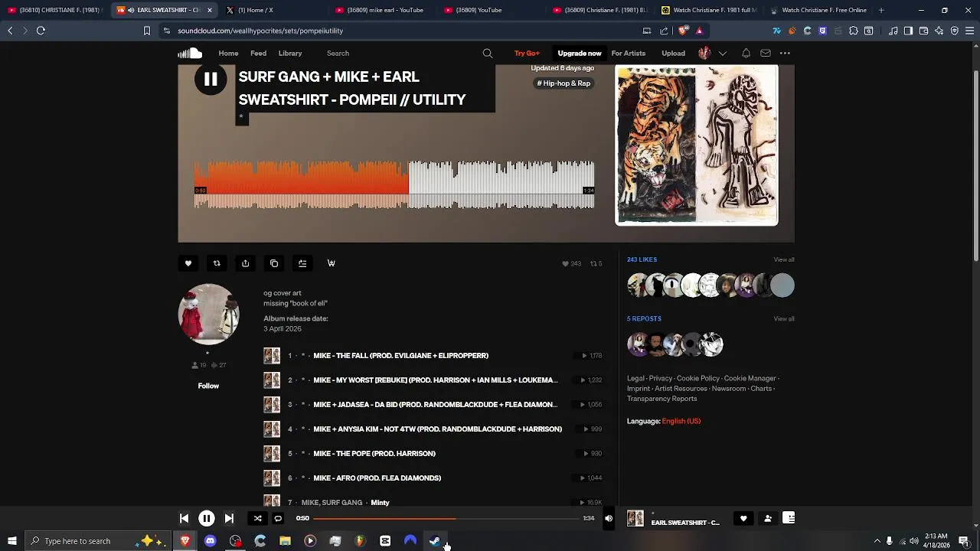Repost the playlist using the repost icon
Viewport: 980px width, 551px height.
pos(217,263)
